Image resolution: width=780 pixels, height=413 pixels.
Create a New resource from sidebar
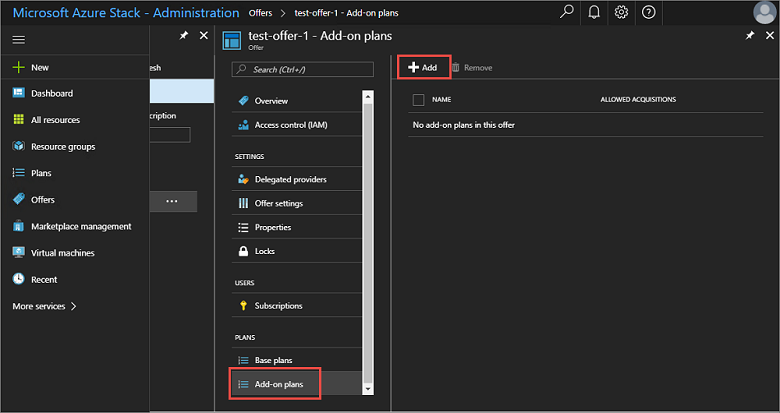[39, 67]
